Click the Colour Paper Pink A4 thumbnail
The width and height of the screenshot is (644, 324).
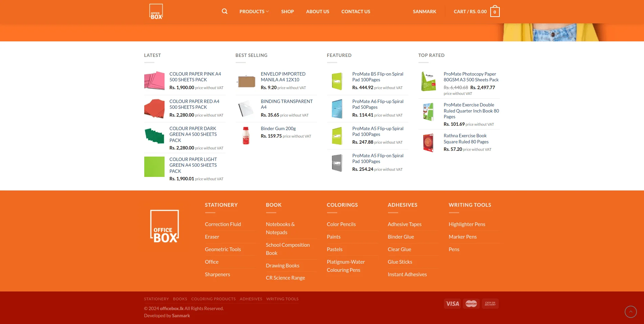[x=154, y=81]
